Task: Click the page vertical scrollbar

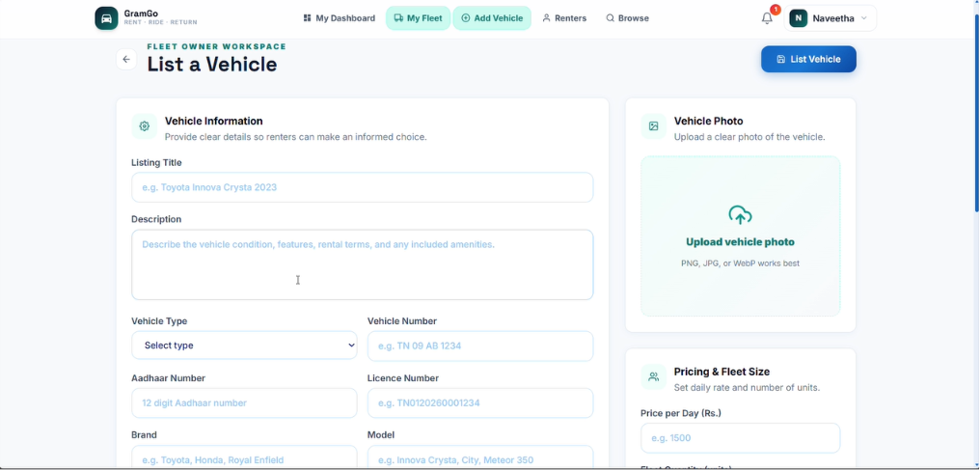Action: 976,113
